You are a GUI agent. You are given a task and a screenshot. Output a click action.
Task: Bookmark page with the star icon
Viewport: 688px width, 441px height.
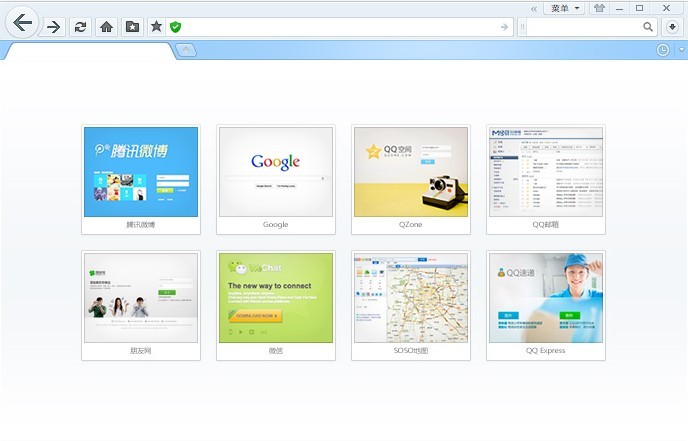click(x=156, y=27)
